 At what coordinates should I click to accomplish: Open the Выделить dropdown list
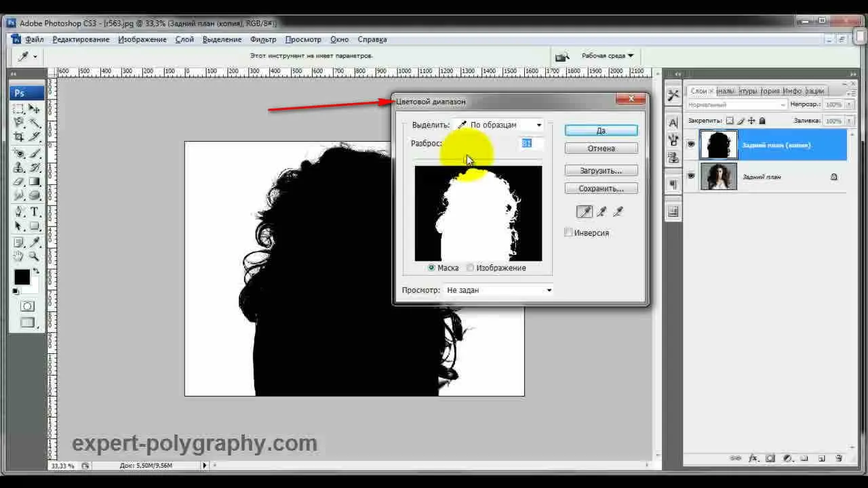point(499,125)
